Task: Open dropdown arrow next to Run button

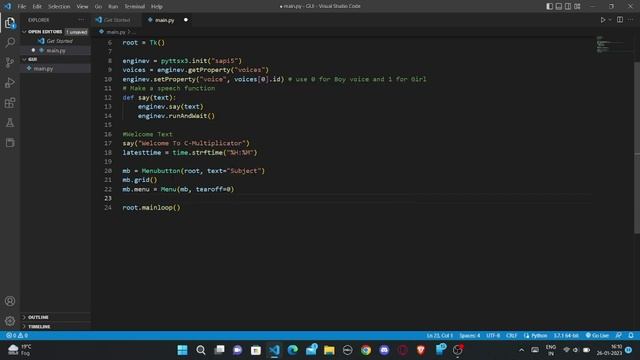Action: (610, 20)
